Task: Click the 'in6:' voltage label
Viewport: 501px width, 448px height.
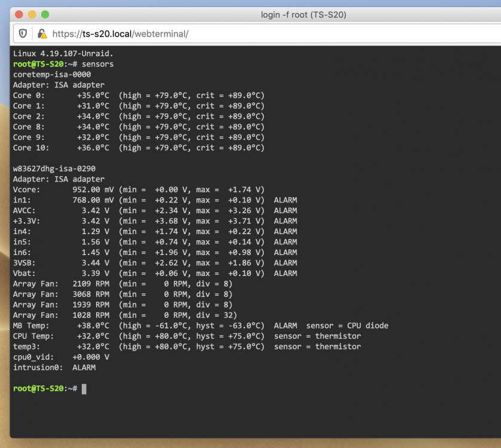Action: [22, 253]
